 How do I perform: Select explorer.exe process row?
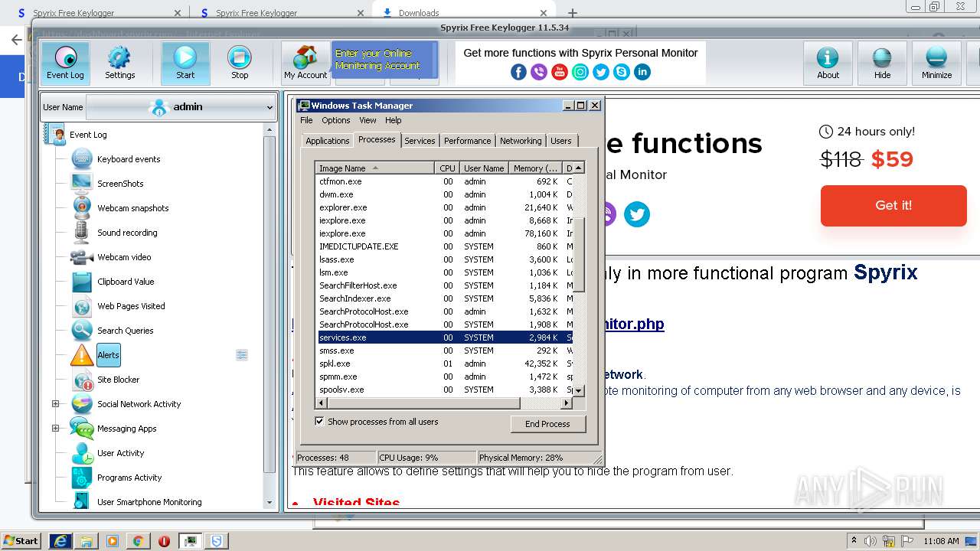[x=444, y=207]
